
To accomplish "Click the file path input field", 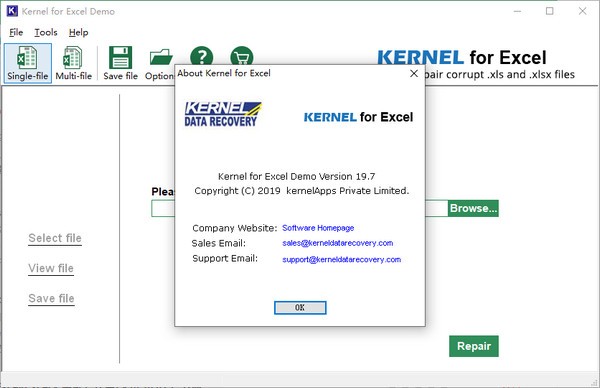I will 300,209.
